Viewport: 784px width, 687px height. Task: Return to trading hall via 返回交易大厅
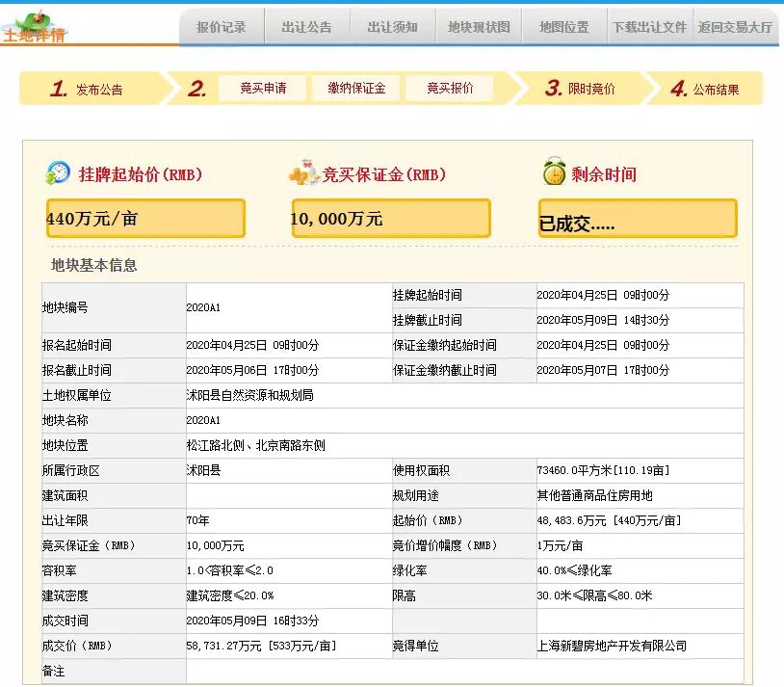pos(738,28)
